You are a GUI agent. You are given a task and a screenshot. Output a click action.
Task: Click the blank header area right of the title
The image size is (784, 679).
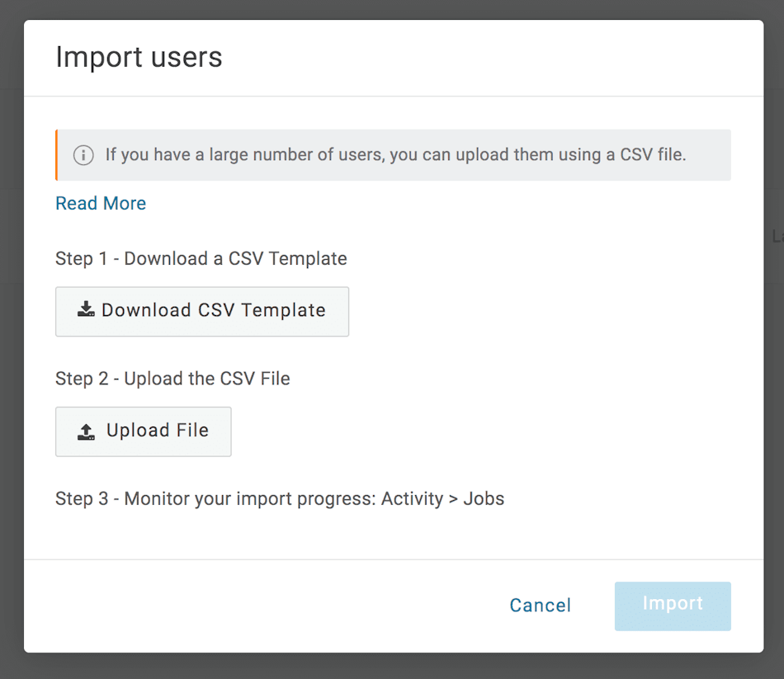[x=495, y=58]
